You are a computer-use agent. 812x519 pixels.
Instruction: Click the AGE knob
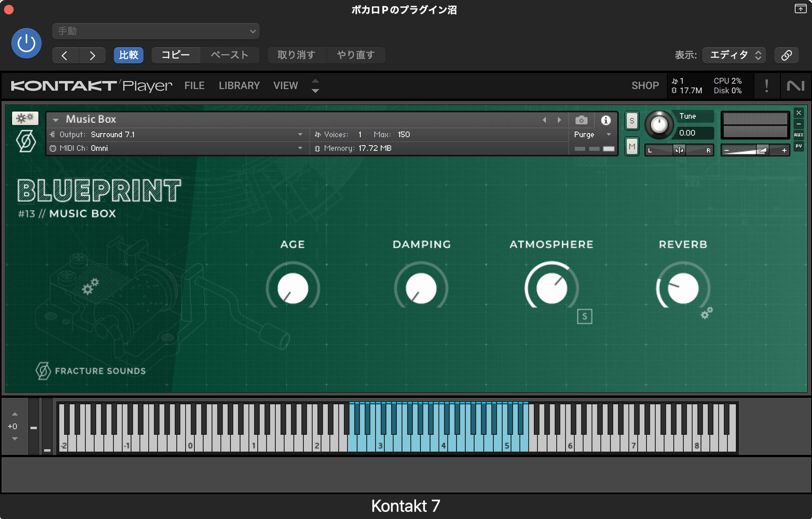(x=293, y=288)
